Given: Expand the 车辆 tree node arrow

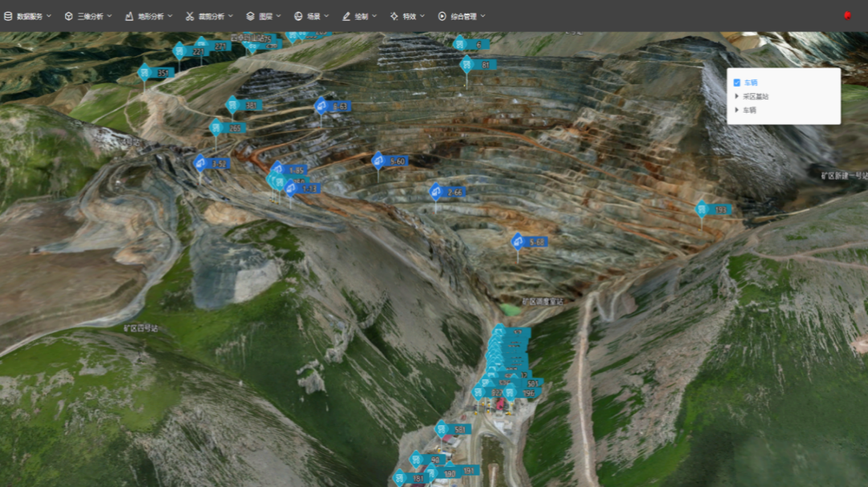Looking at the screenshot, I should (737, 110).
